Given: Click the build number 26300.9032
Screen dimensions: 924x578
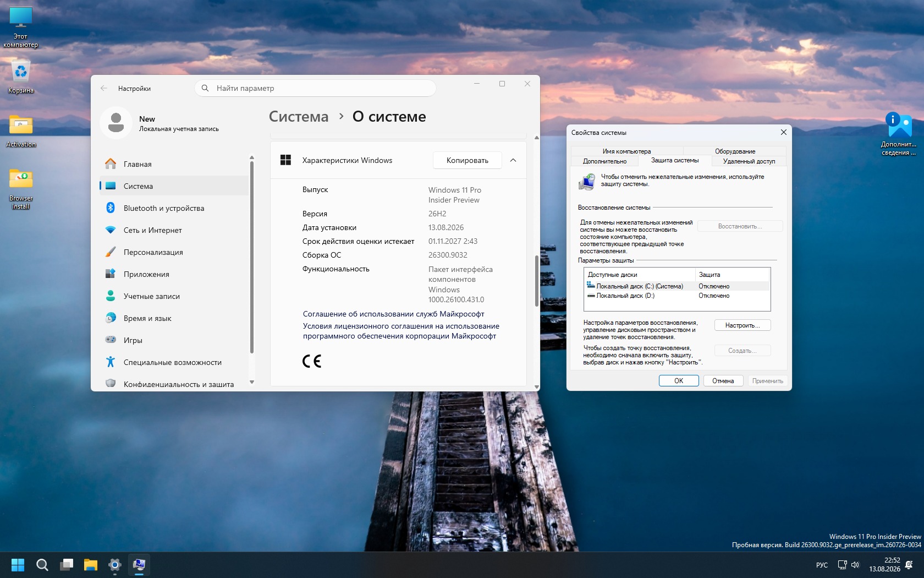Looking at the screenshot, I should [448, 255].
